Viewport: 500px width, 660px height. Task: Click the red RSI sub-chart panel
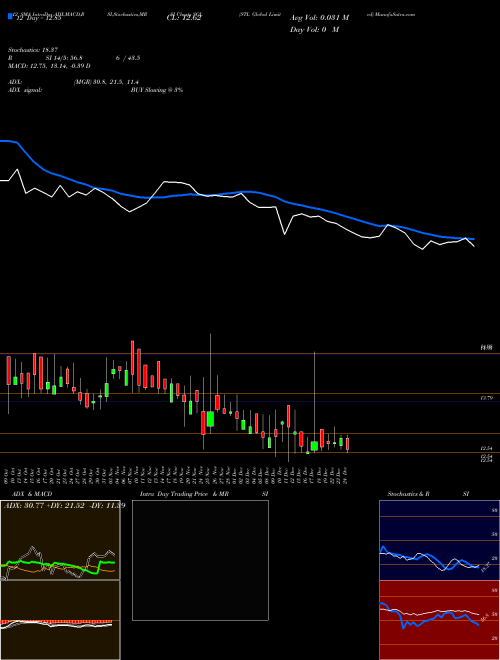pos(439,620)
